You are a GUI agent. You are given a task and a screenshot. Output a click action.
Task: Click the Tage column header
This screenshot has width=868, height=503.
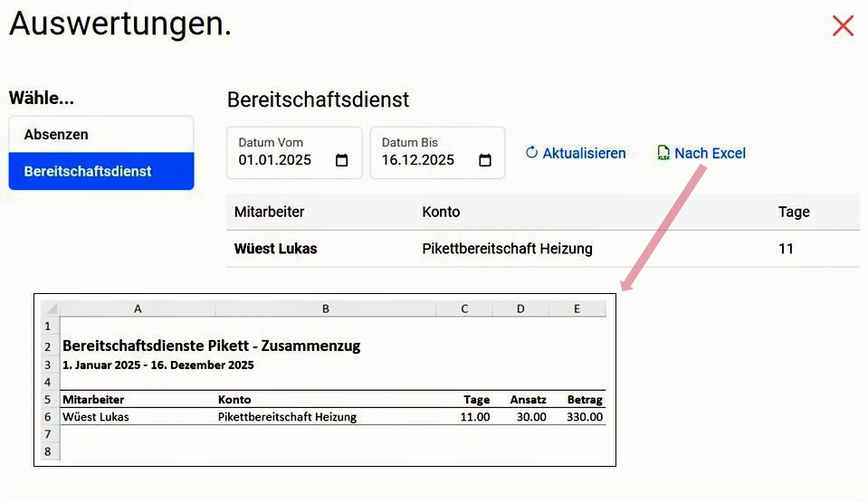click(x=794, y=212)
